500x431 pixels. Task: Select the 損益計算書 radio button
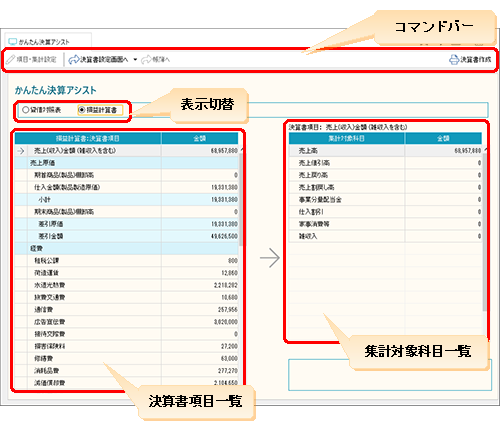[x=82, y=110]
